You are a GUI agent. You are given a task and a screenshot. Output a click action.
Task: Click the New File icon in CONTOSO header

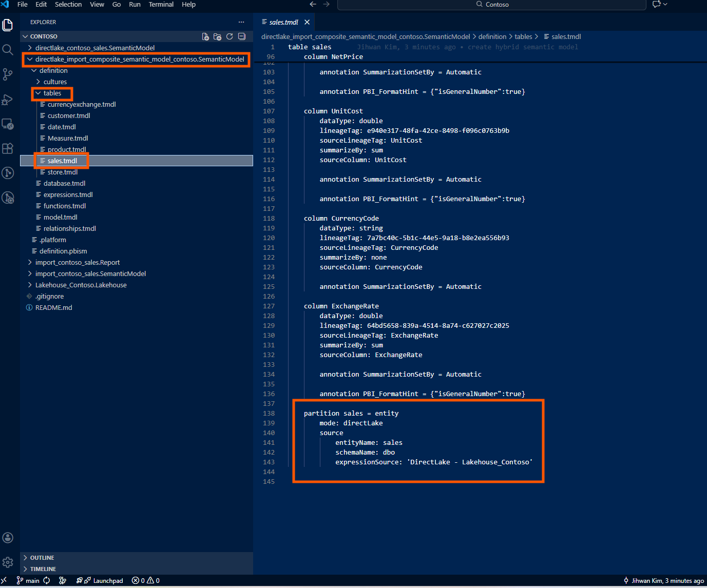[205, 36]
